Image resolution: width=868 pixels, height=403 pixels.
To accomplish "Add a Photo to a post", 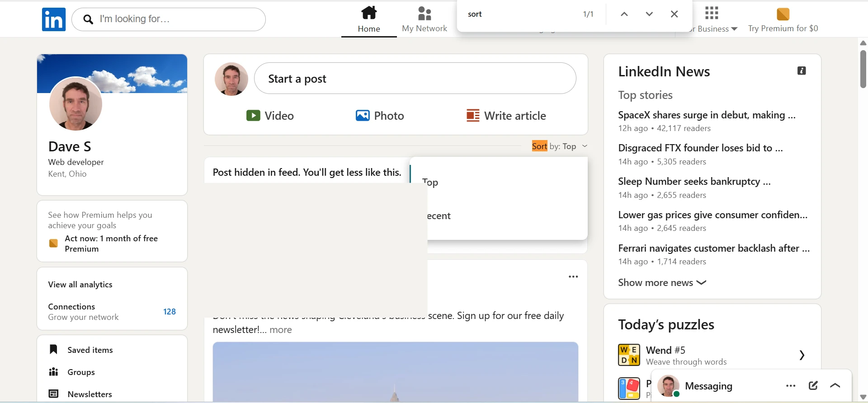I will 380,116.
